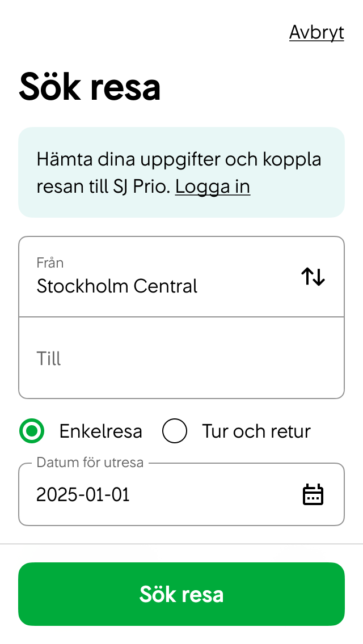
Task: Select the calendar picker beside 2025-01-01
Action: tap(314, 494)
